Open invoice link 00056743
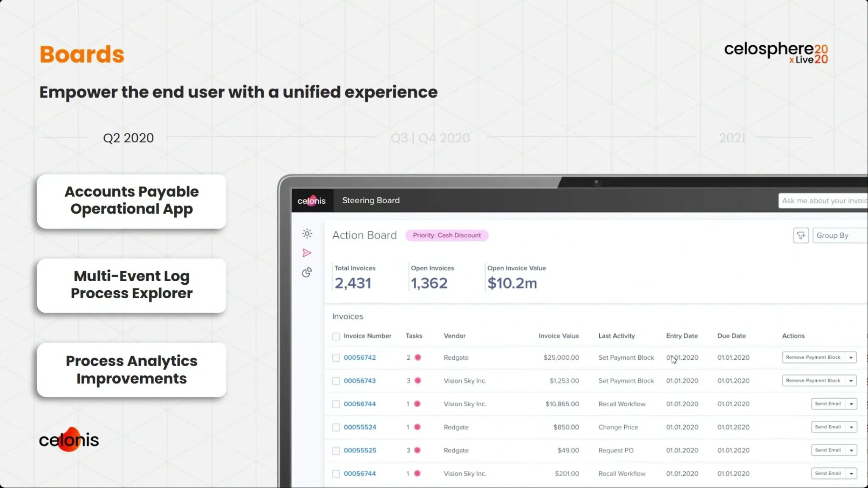The image size is (868, 488). pyautogui.click(x=360, y=381)
